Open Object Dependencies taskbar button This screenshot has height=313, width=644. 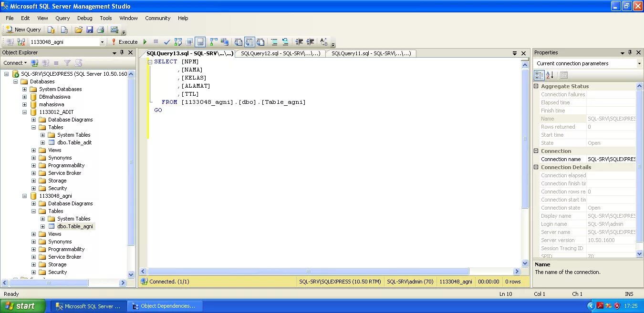(x=166, y=306)
